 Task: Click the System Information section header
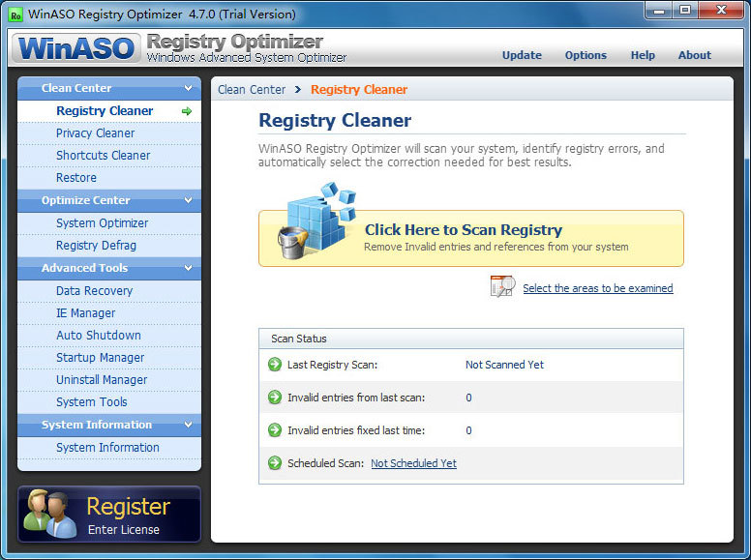tap(109, 425)
